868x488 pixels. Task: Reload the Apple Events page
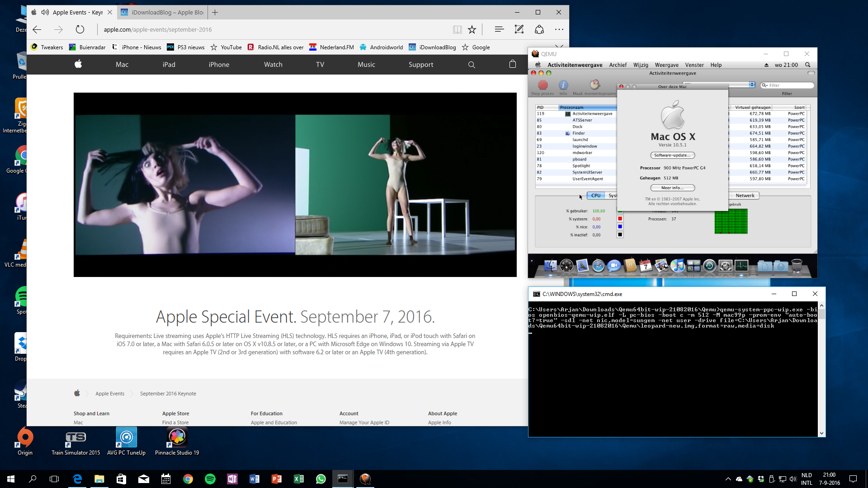(x=80, y=29)
